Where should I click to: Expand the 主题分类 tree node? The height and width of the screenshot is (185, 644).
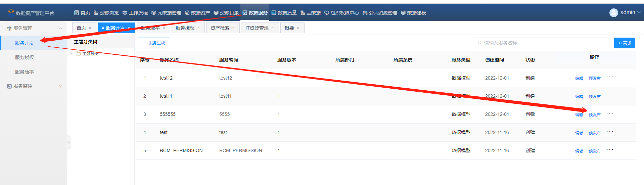coord(72,54)
